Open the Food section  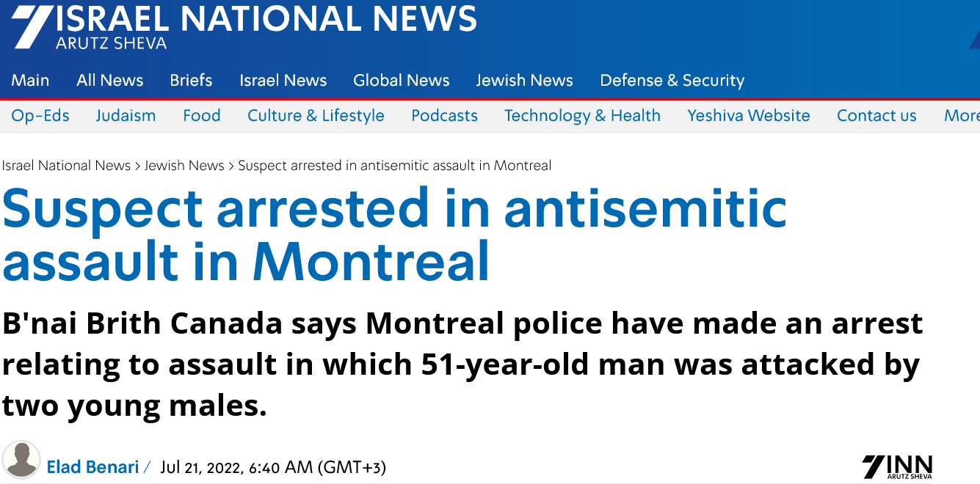202,116
